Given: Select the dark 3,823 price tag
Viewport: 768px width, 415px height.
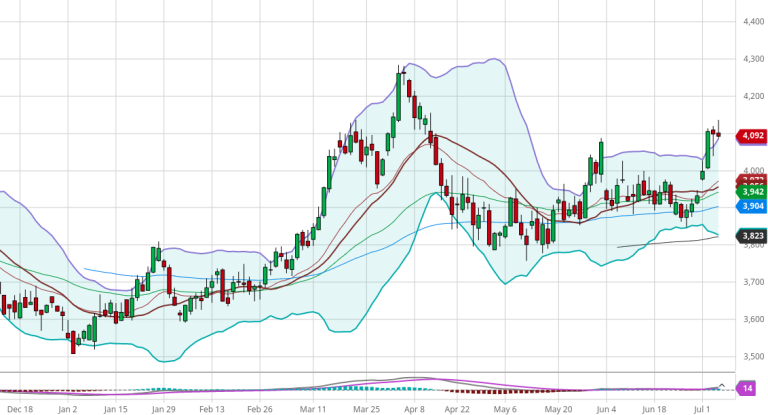Looking at the screenshot, I should pos(751,236).
